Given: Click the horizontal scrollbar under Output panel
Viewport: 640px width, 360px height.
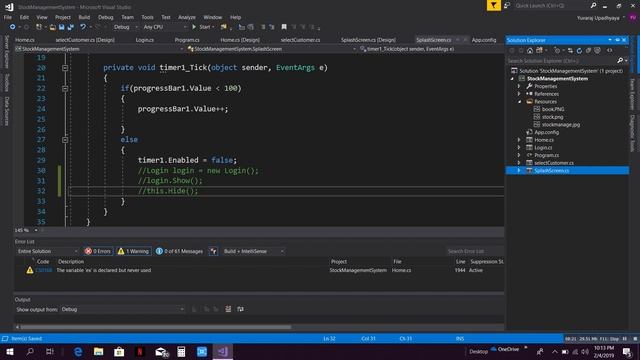Looking at the screenshot, I should pyautogui.click(x=156, y=327).
